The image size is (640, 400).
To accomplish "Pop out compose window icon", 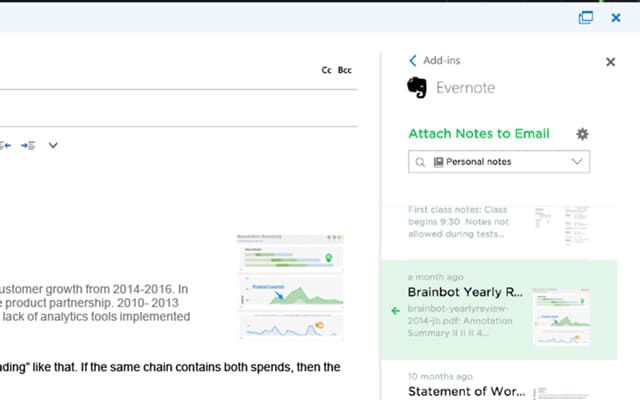I will point(586,18).
